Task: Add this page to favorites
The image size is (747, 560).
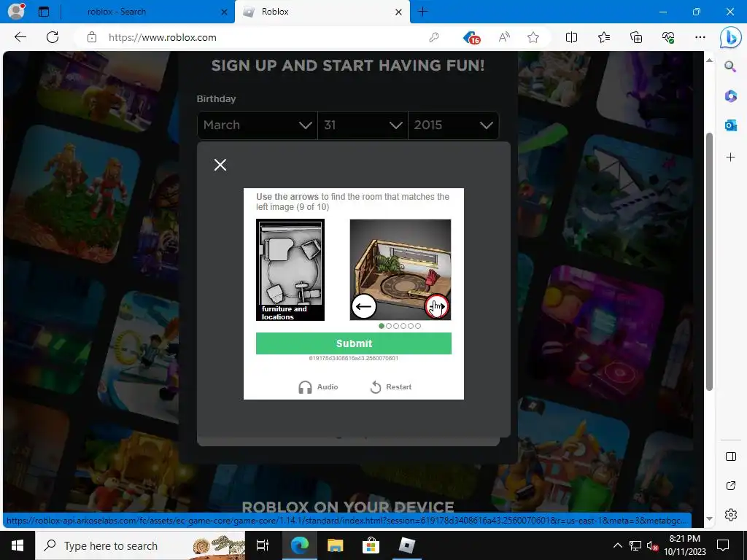Action: [x=533, y=37]
